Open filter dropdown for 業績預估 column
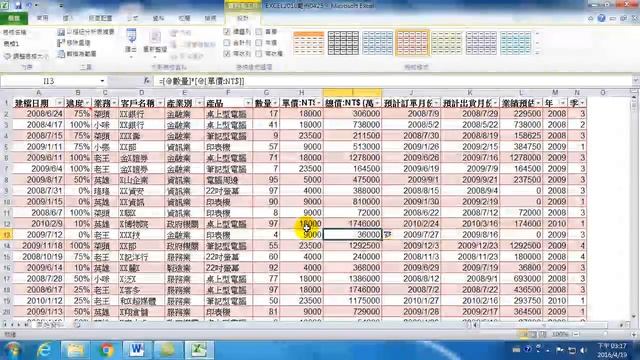The width and height of the screenshot is (640, 360). pos(538,103)
